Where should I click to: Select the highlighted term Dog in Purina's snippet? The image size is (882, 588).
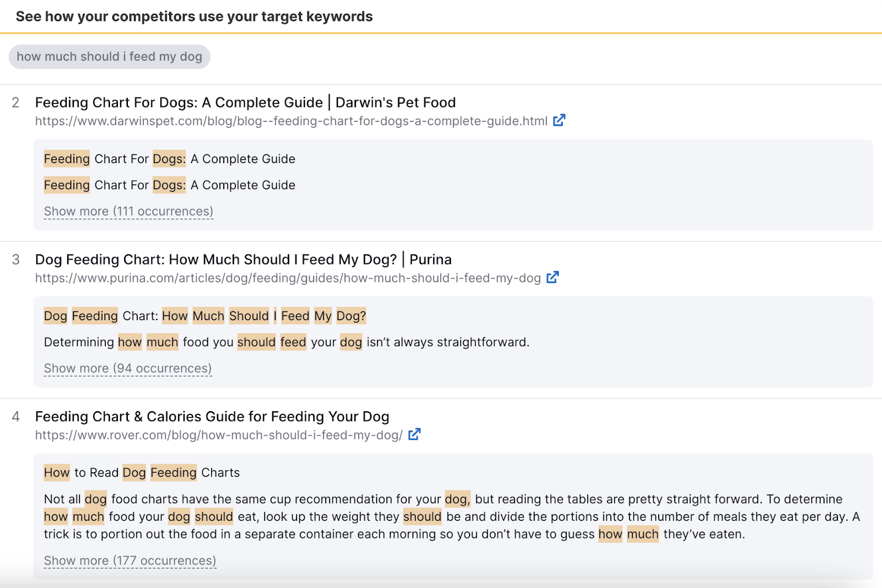pos(55,316)
